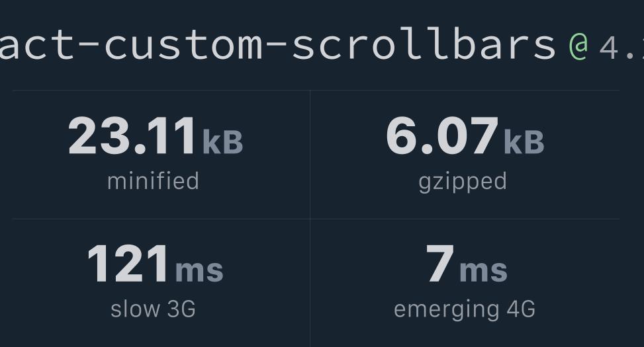Image resolution: width=644 pixels, height=347 pixels.
Task: Select the slow 3G label
Action: click(x=153, y=309)
